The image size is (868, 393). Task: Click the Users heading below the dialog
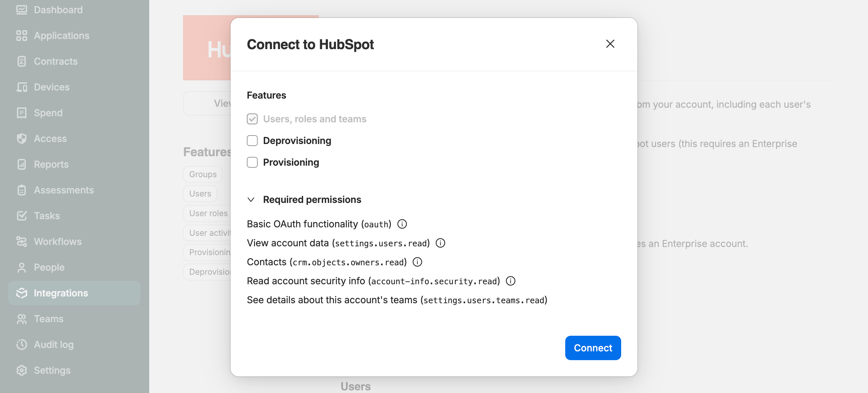pos(356,386)
